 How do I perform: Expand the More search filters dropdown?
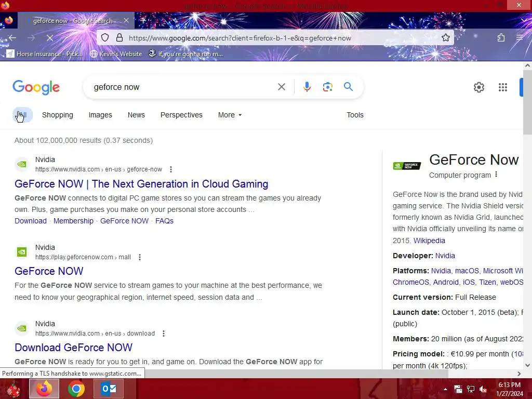tap(230, 115)
